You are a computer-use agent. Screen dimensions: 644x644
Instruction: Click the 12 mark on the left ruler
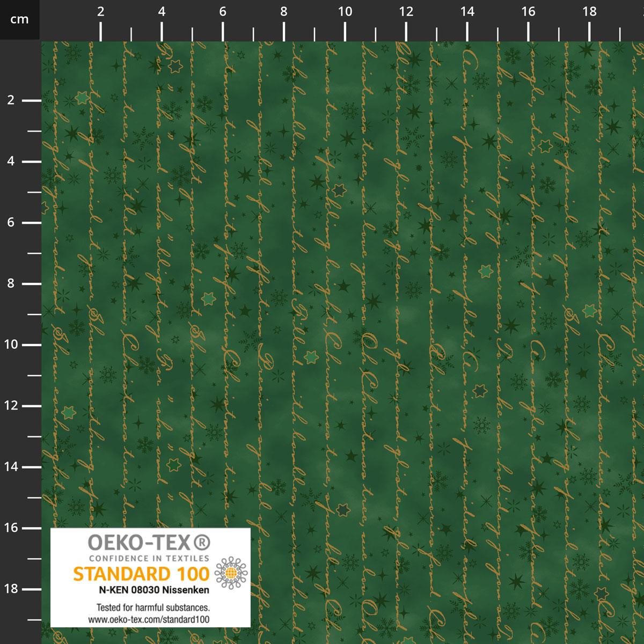point(11,406)
